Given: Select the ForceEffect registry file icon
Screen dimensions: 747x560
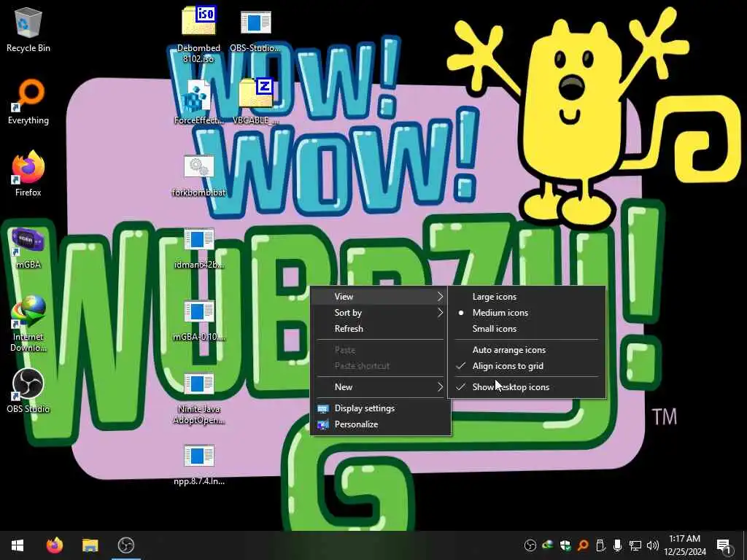Looking at the screenshot, I should click(x=198, y=102).
